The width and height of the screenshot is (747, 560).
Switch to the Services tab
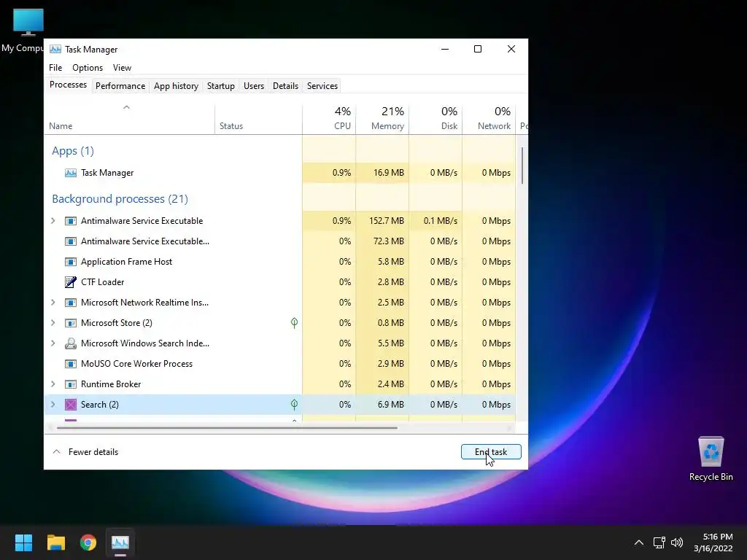click(322, 86)
